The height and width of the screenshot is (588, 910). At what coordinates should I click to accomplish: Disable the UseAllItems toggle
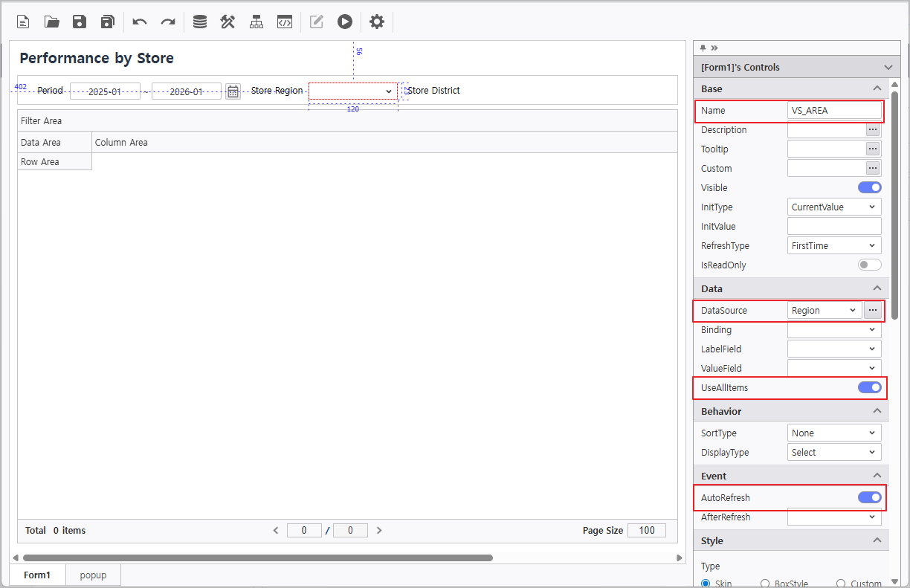pyautogui.click(x=869, y=387)
